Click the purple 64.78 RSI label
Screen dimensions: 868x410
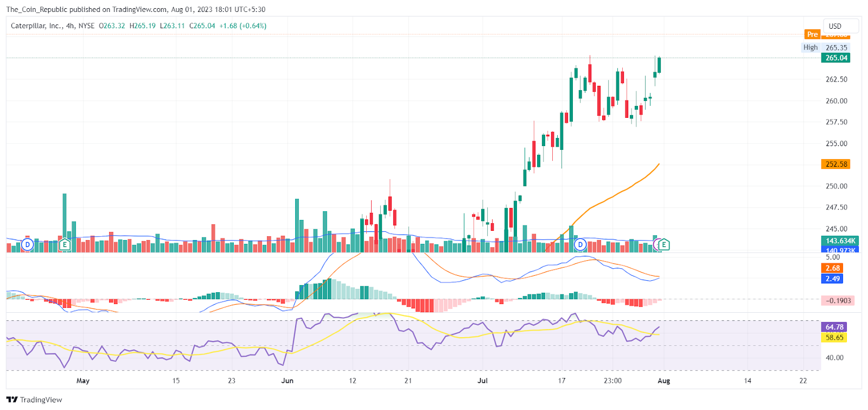coord(834,327)
